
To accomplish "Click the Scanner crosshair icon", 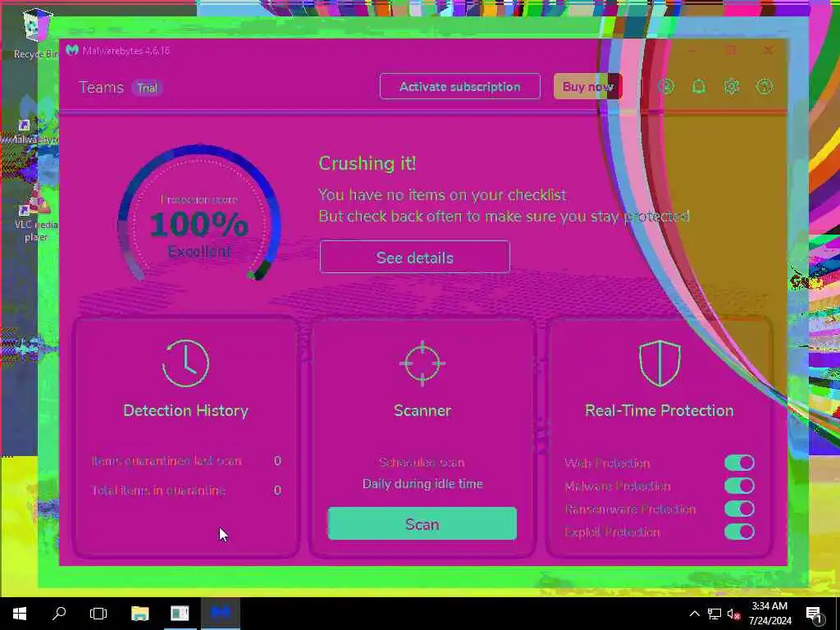I will (x=422, y=363).
